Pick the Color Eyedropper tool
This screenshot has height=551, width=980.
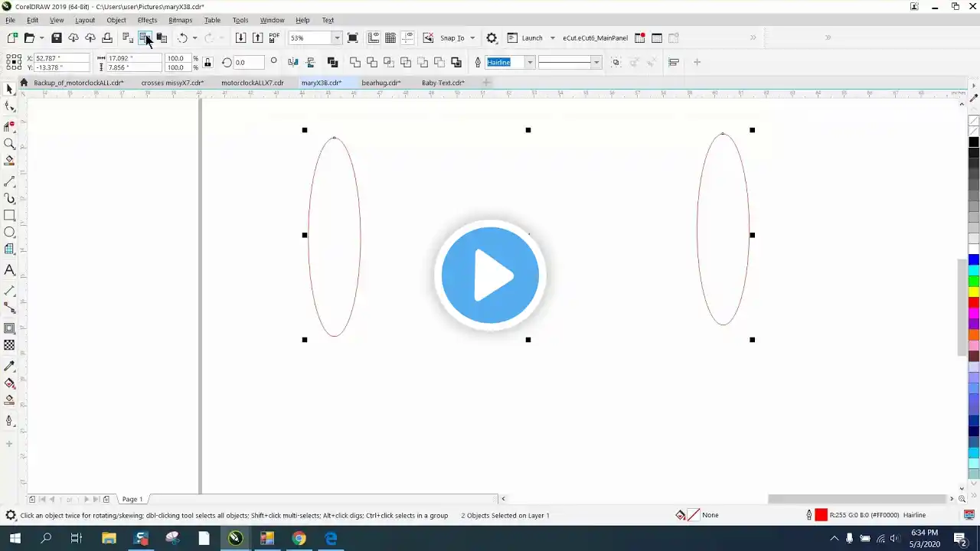coord(9,366)
